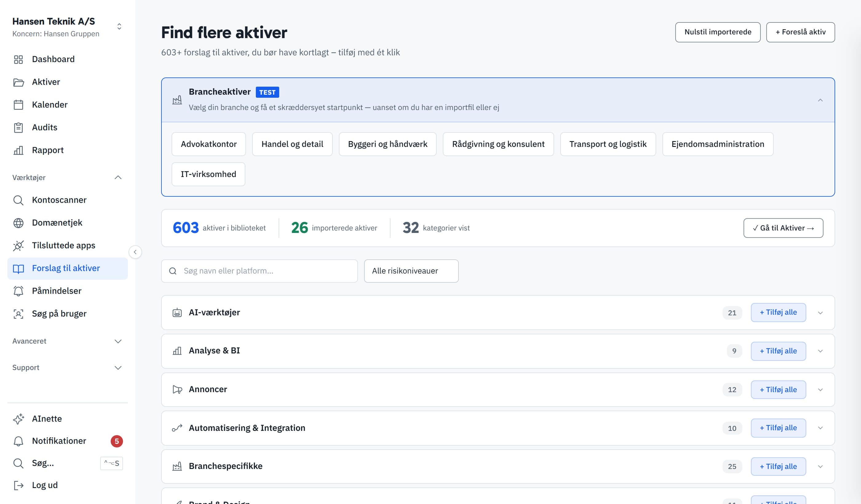This screenshot has width=861, height=504.
Task: Select the Advokatkontor branch option
Action: click(208, 144)
